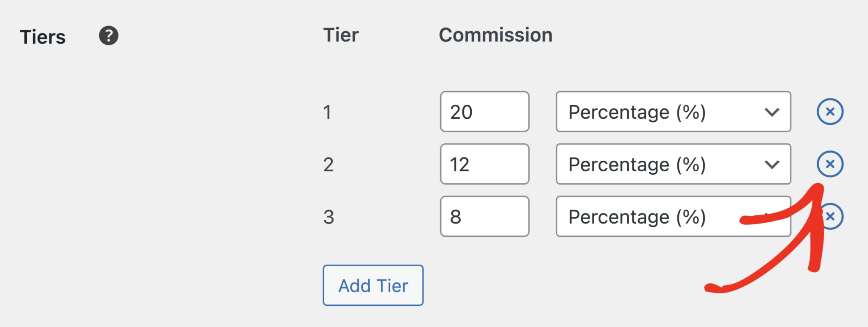Image resolution: width=868 pixels, height=327 pixels.
Task: Remove tier 2 using its x icon
Action: pyautogui.click(x=829, y=164)
